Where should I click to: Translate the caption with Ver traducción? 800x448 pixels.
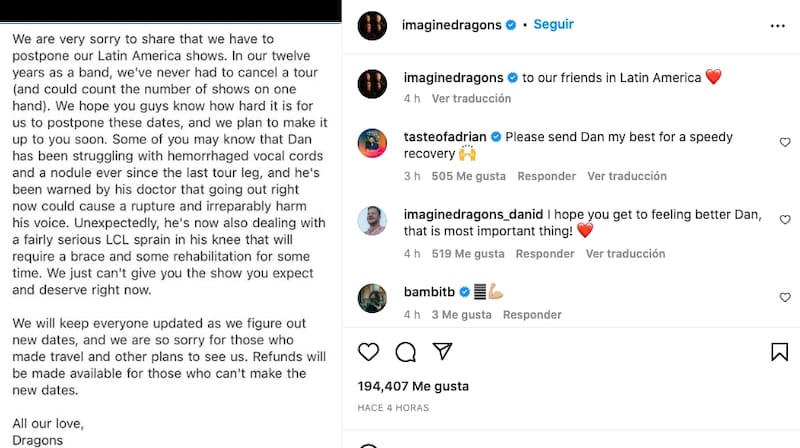[471, 99]
